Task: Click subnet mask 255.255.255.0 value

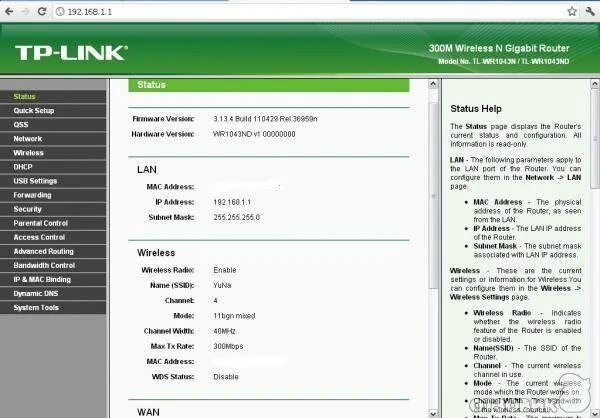Action: pos(236,217)
